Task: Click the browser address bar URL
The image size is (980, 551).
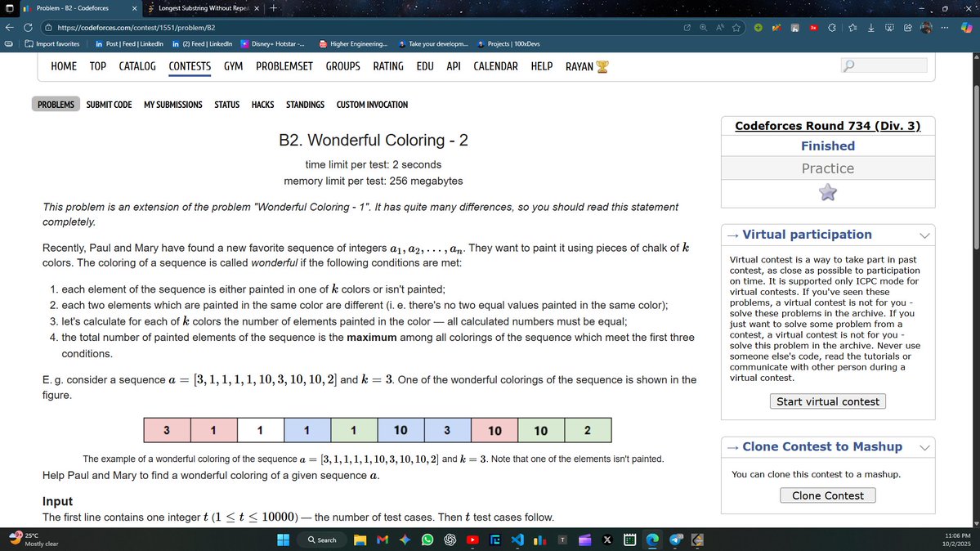Action: click(x=136, y=28)
